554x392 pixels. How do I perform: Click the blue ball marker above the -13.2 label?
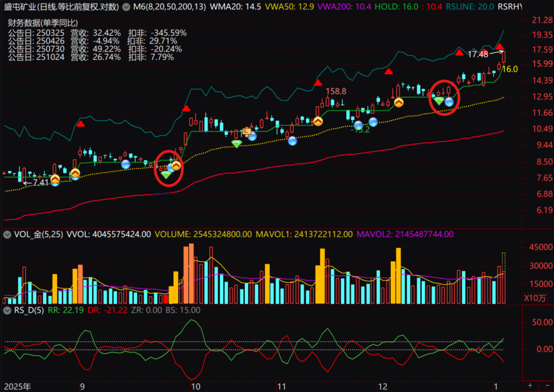pos(358,125)
